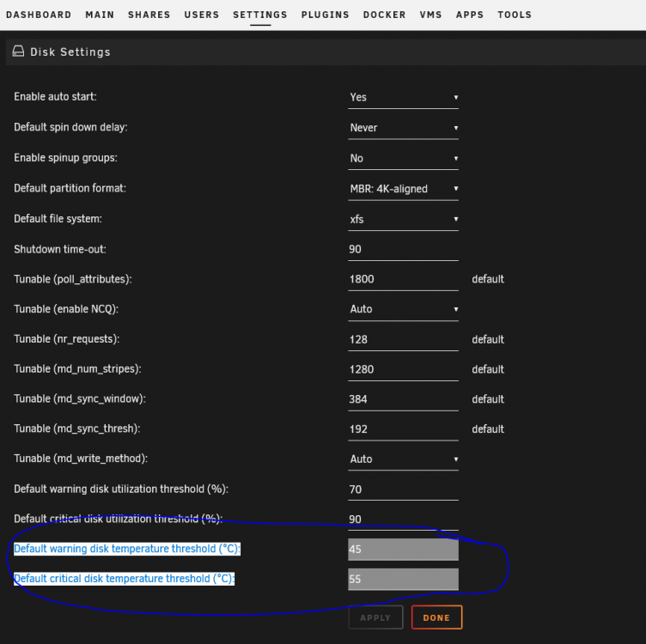
Task: Open the Users tab
Action: click(x=202, y=15)
